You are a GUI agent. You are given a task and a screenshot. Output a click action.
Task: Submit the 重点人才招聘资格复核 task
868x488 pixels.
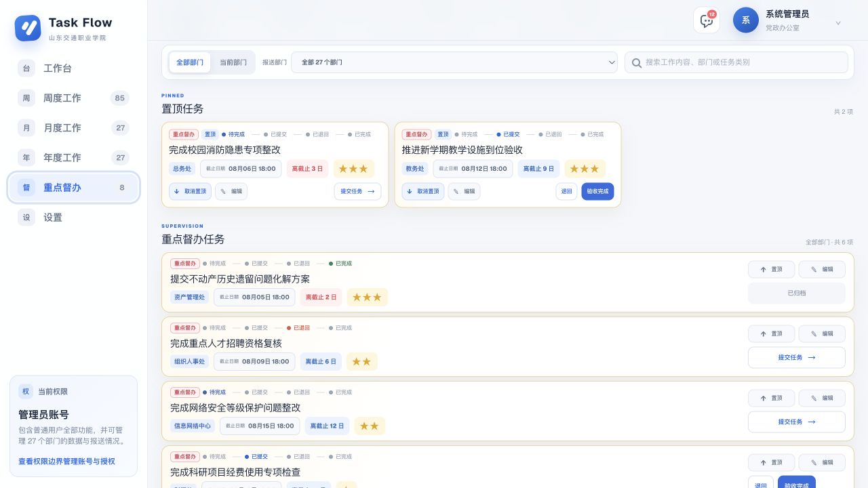point(797,358)
